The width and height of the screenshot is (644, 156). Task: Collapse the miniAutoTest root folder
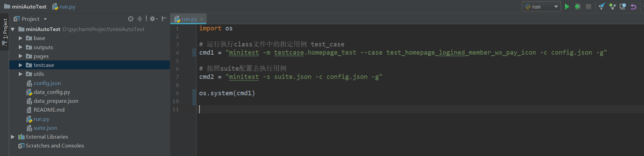click(13, 29)
